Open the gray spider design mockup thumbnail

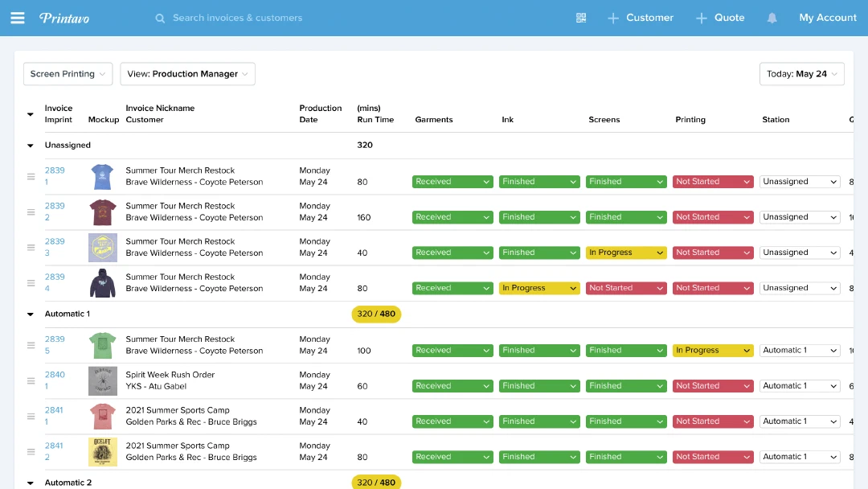pos(102,380)
